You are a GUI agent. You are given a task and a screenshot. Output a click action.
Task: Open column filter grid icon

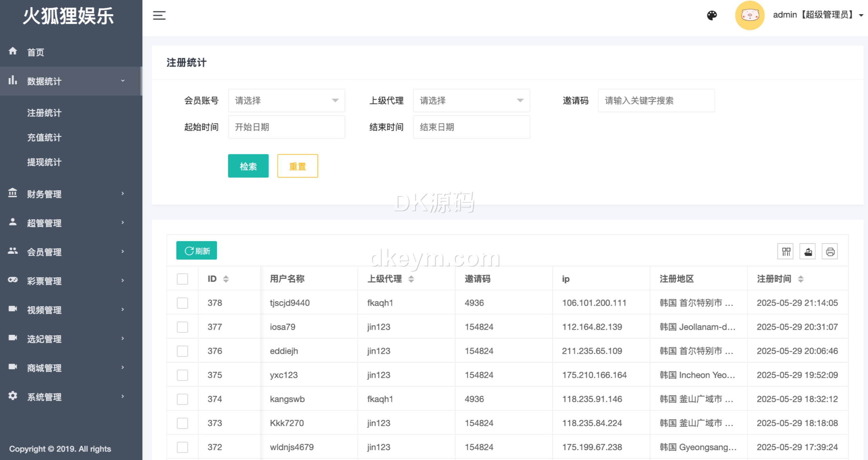pos(786,251)
